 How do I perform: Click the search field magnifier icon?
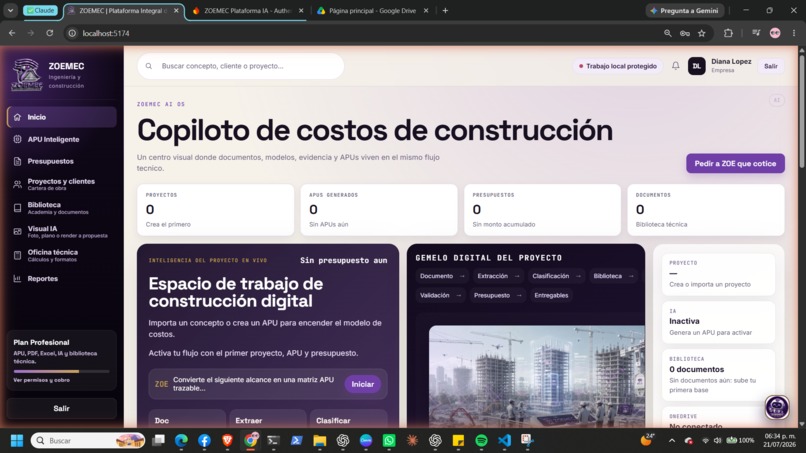click(x=149, y=66)
